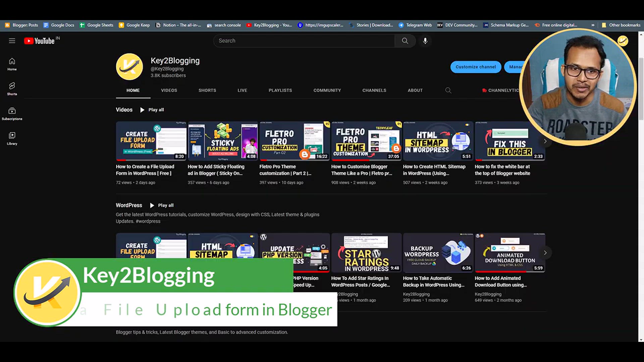Click in the YouTube search field

(x=304, y=41)
